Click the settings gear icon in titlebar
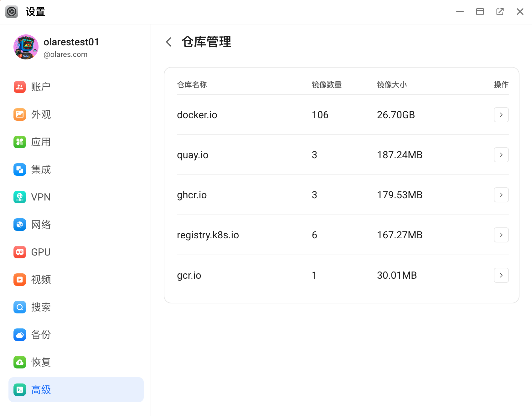 pos(12,11)
